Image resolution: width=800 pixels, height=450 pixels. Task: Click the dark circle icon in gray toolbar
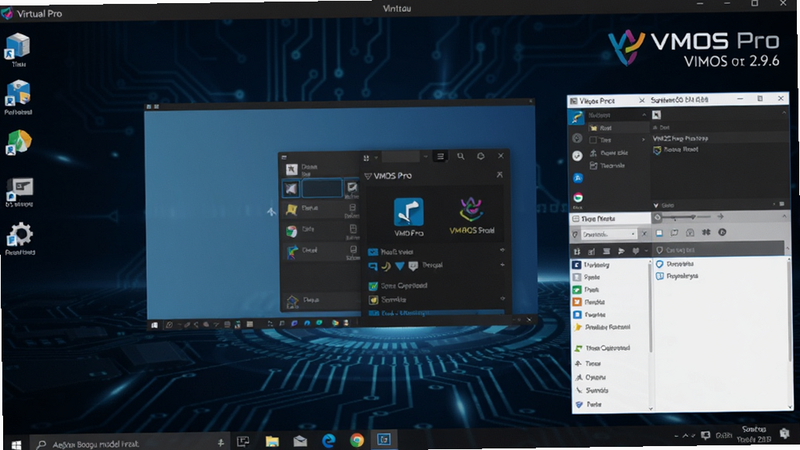(722, 232)
